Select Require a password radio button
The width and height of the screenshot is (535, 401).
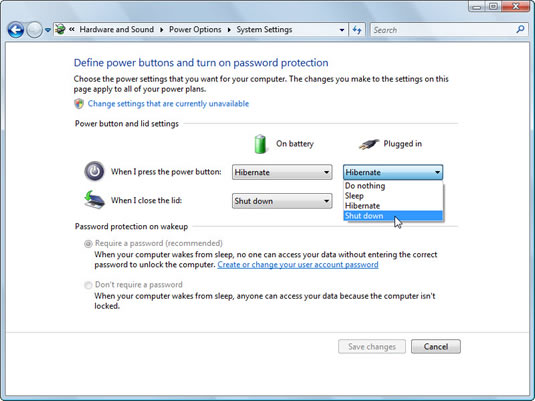click(88, 244)
